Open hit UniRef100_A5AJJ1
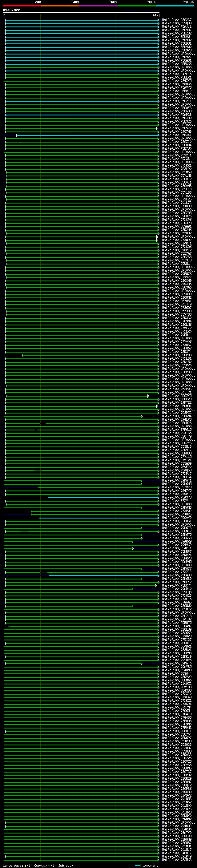This screenshot has width=197, height=868. tap(177, 26)
